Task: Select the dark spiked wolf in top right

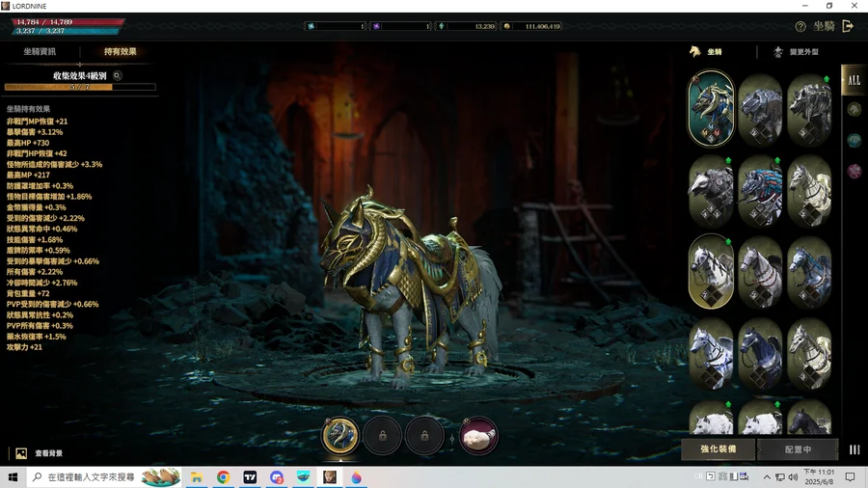Action: [x=809, y=109]
